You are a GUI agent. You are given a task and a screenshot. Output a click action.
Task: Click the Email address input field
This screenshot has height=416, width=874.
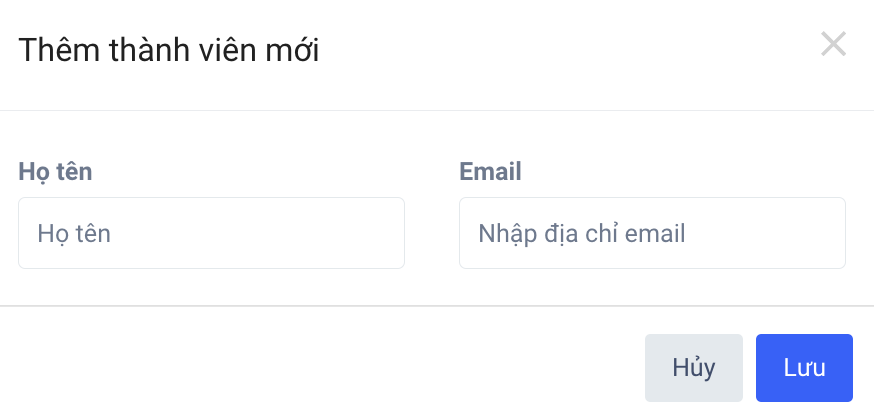(652, 233)
